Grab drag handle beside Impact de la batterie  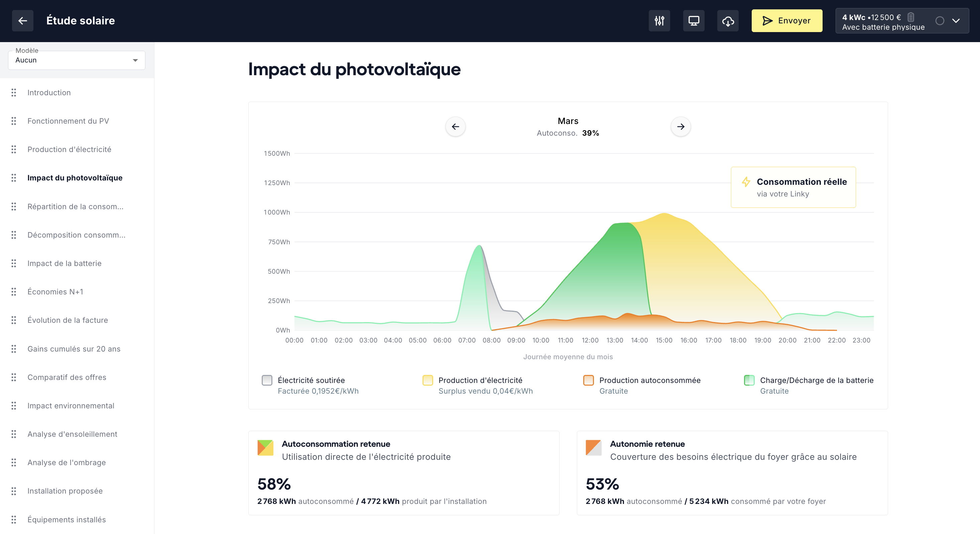14,263
